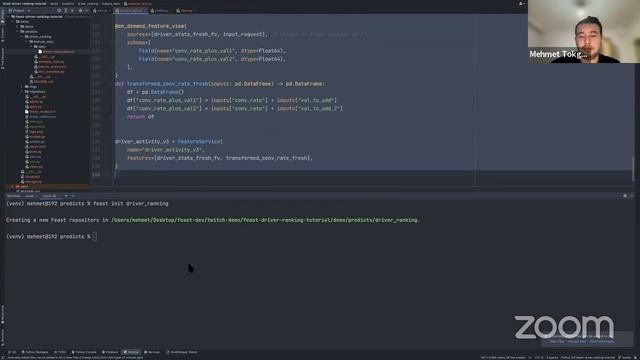This screenshot has width=640, height=360.
Task: Click the "@on_demand_feature_view(" decorator line
Action: (151, 26)
